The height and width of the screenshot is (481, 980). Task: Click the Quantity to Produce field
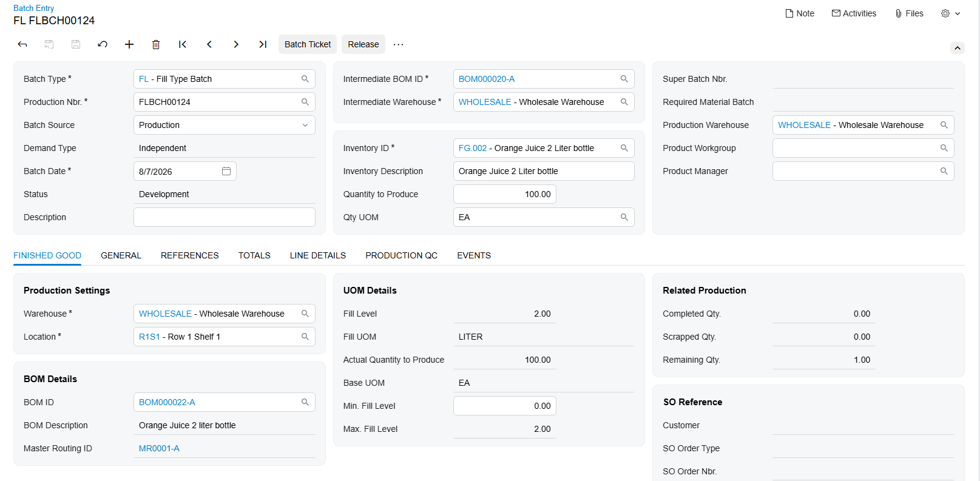pos(505,194)
